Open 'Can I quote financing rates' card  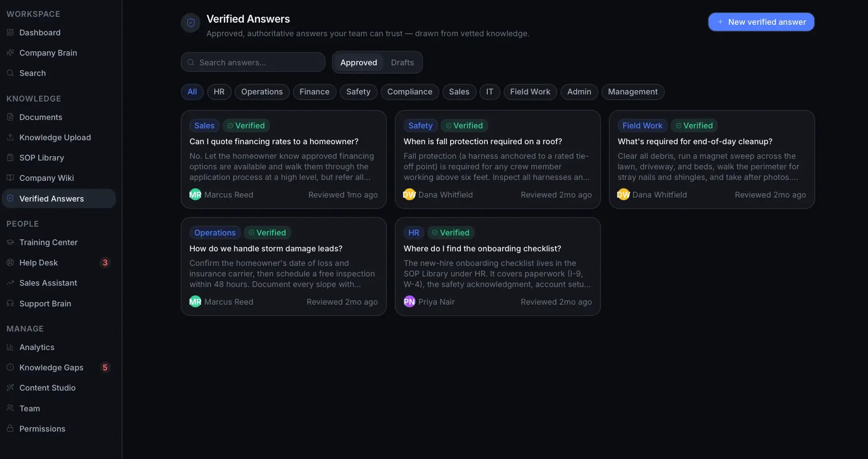[x=283, y=160]
